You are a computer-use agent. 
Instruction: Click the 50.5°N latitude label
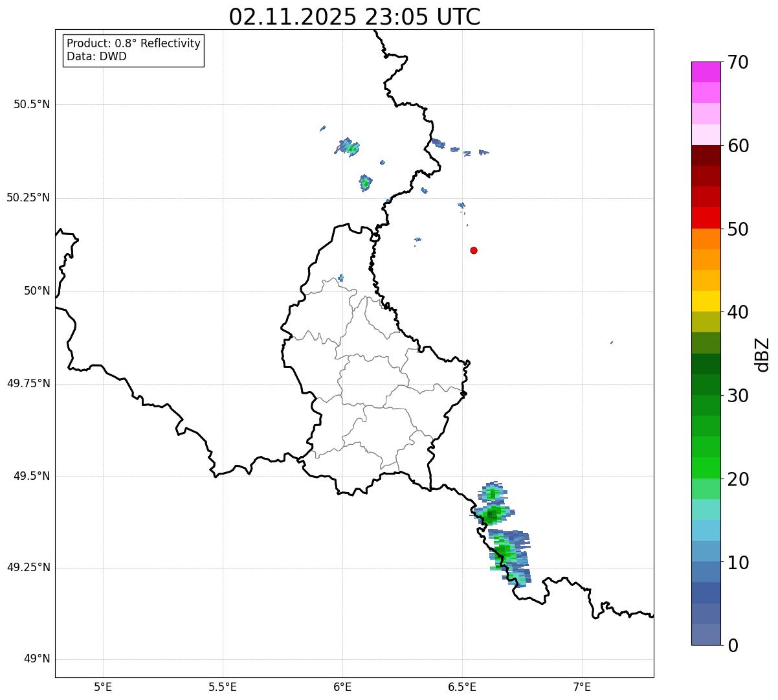[32, 104]
